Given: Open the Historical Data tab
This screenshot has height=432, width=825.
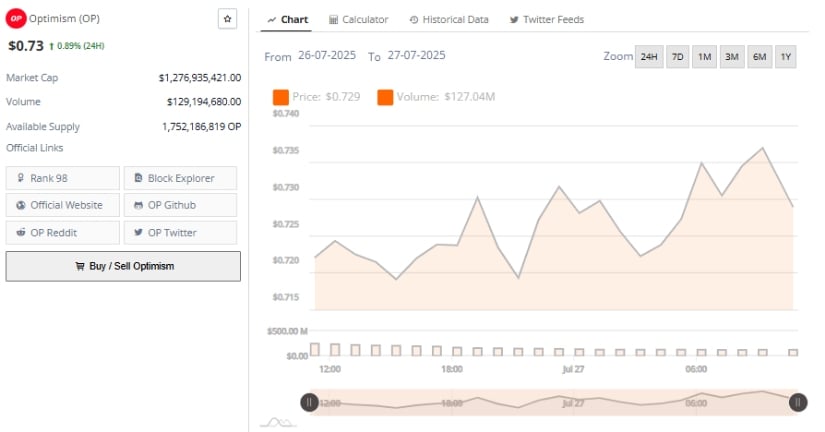Looking at the screenshot, I should [449, 19].
